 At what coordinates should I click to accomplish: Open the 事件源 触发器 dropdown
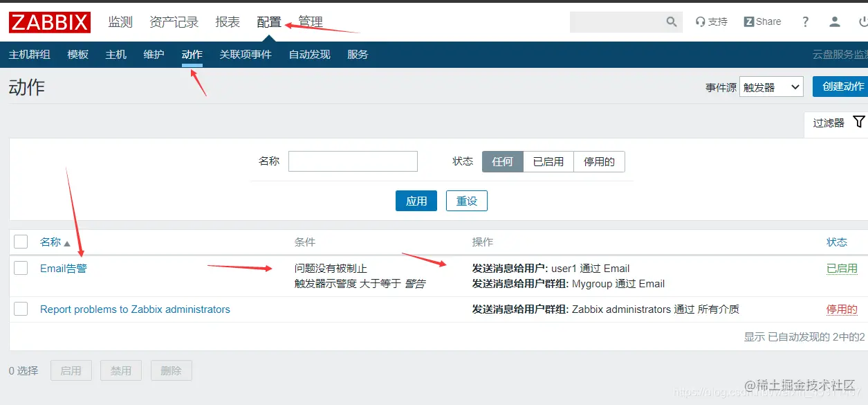771,87
